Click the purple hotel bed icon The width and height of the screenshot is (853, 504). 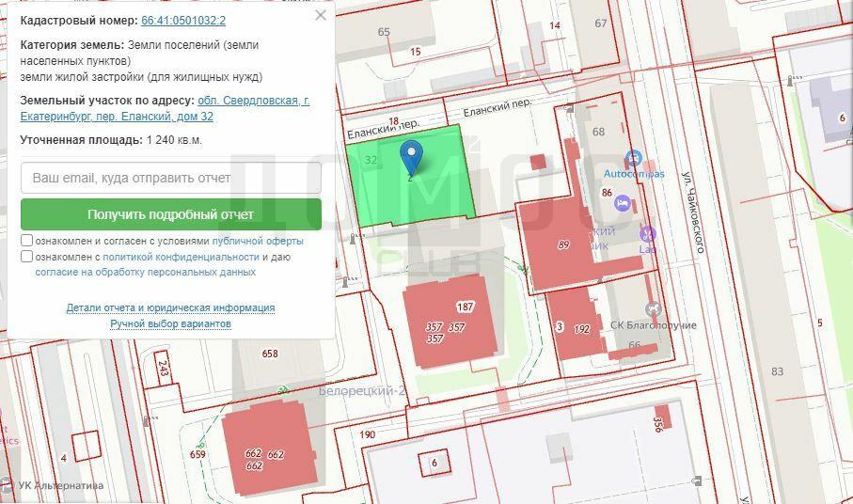click(622, 203)
